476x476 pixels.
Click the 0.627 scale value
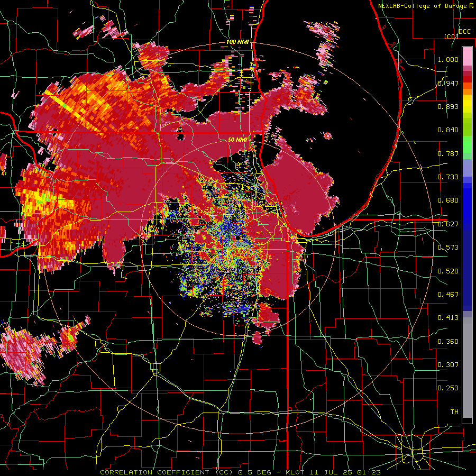coord(448,224)
